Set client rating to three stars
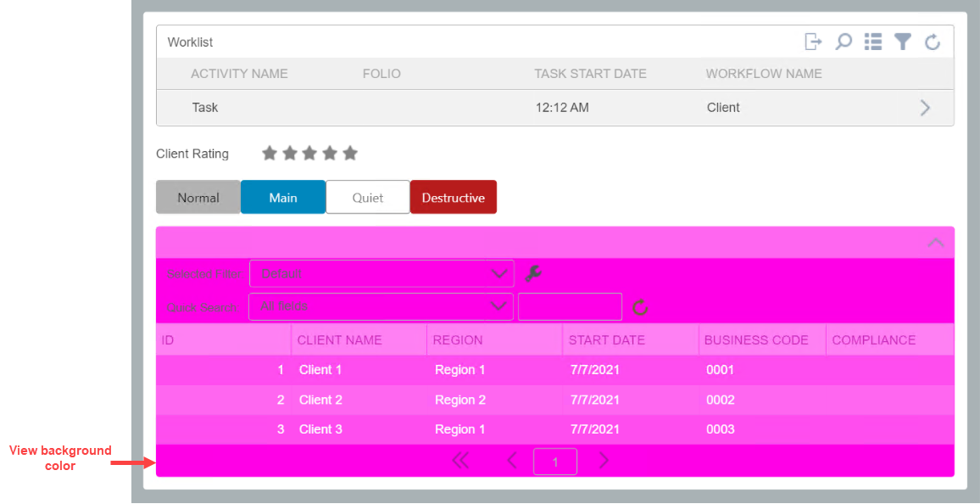The width and height of the screenshot is (980, 504). [x=309, y=154]
